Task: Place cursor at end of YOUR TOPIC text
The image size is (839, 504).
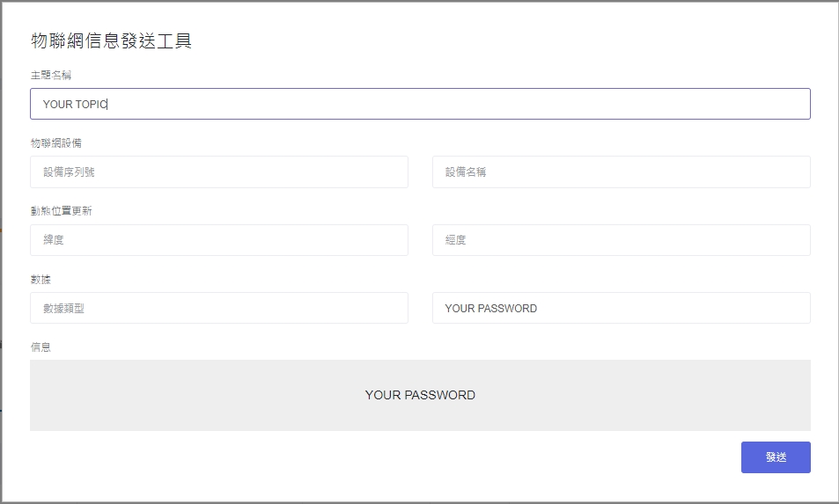Action: [107, 105]
